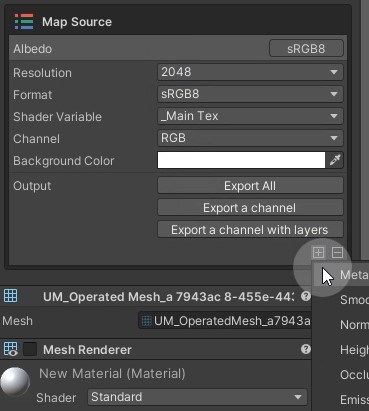Open the white Background Color swatch

[x=241, y=160]
